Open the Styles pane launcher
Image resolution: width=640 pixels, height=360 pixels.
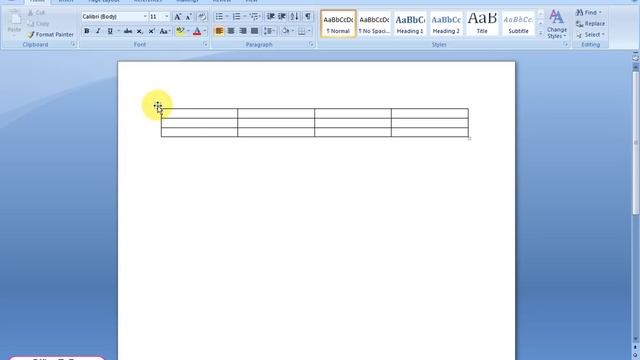(565, 44)
